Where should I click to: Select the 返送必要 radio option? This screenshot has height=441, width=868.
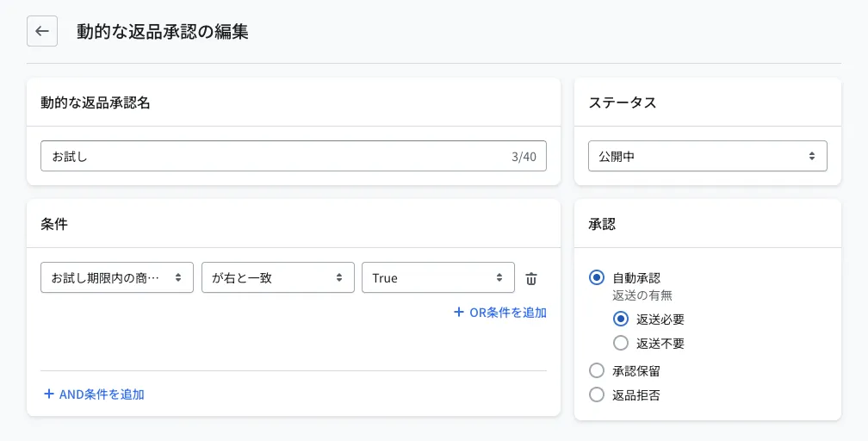(x=621, y=319)
